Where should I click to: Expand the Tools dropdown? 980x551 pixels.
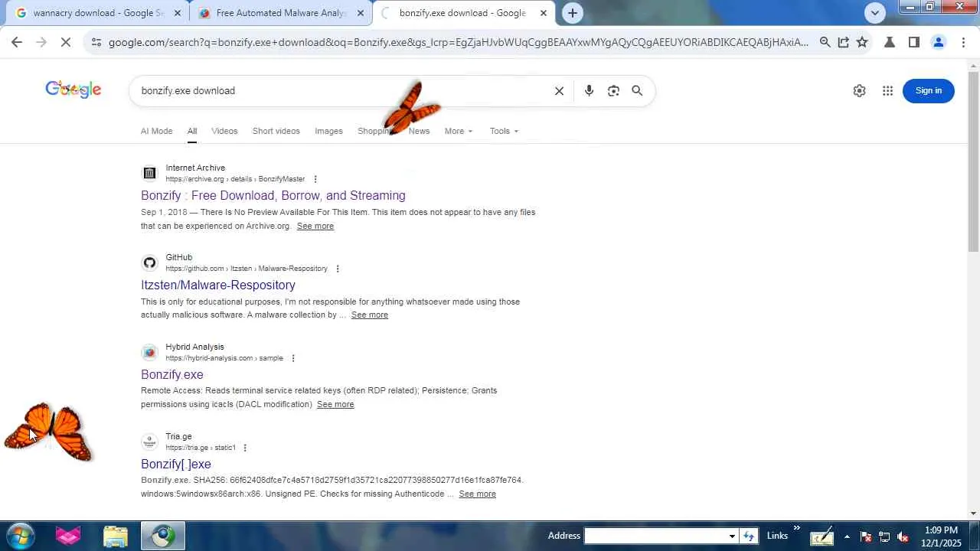tap(504, 131)
